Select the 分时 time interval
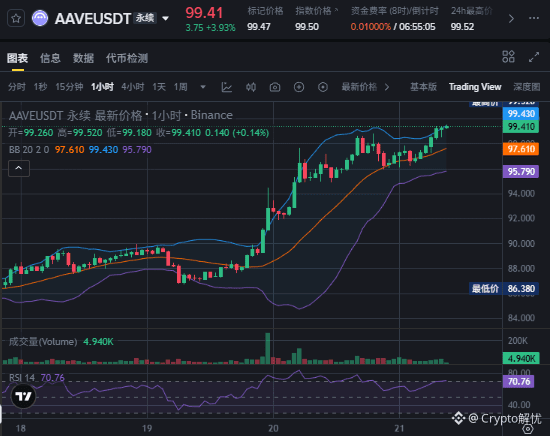 pos(17,87)
